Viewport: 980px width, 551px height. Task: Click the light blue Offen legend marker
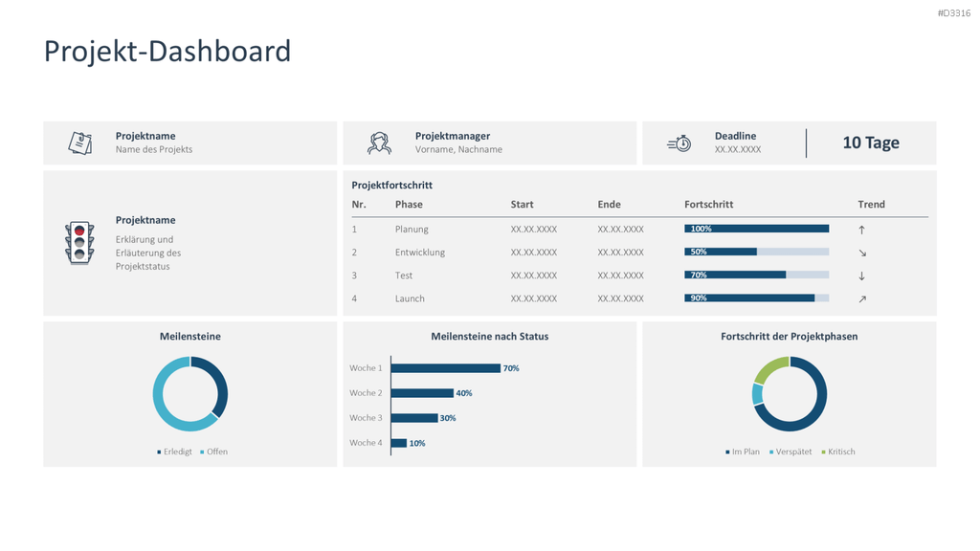(202, 452)
